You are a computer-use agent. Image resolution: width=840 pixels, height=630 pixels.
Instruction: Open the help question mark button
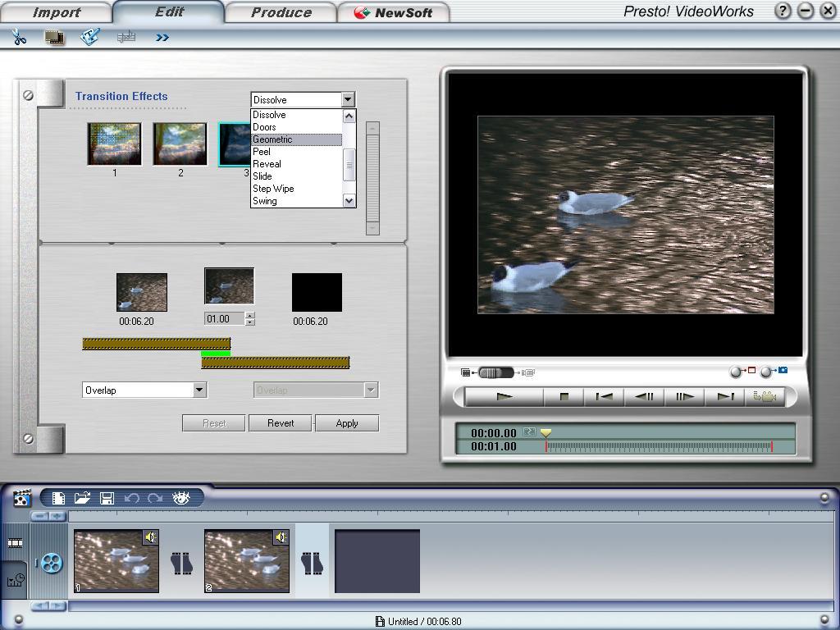(783, 11)
